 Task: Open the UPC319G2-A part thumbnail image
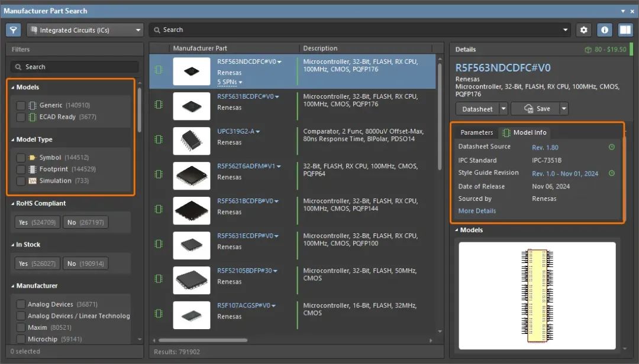click(192, 141)
